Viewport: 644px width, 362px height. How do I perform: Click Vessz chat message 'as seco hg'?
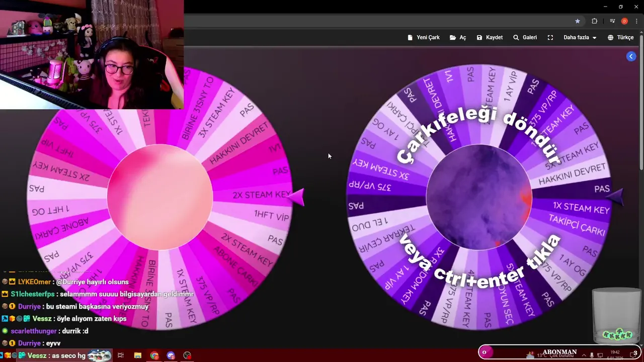click(x=56, y=355)
